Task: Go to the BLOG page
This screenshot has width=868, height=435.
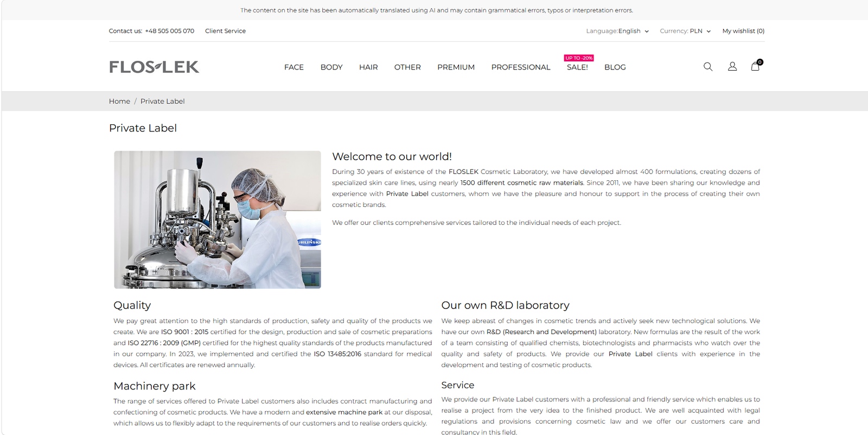Action: pyautogui.click(x=615, y=67)
